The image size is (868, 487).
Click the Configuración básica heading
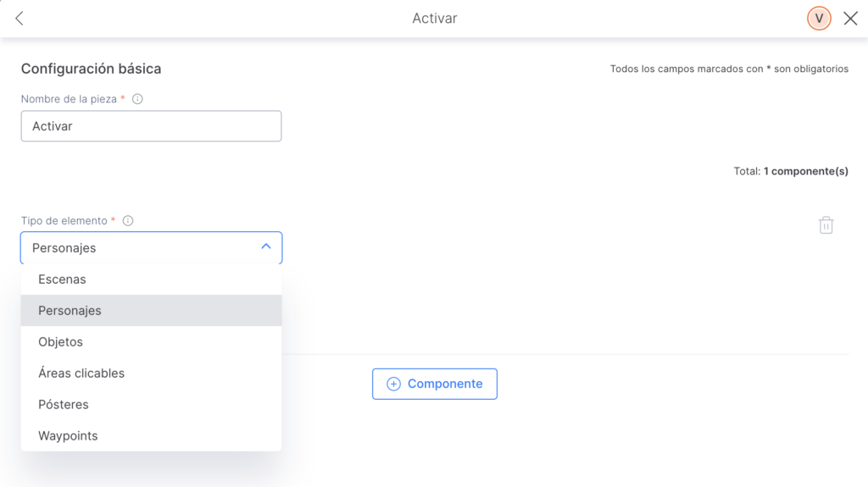pyautogui.click(x=92, y=69)
